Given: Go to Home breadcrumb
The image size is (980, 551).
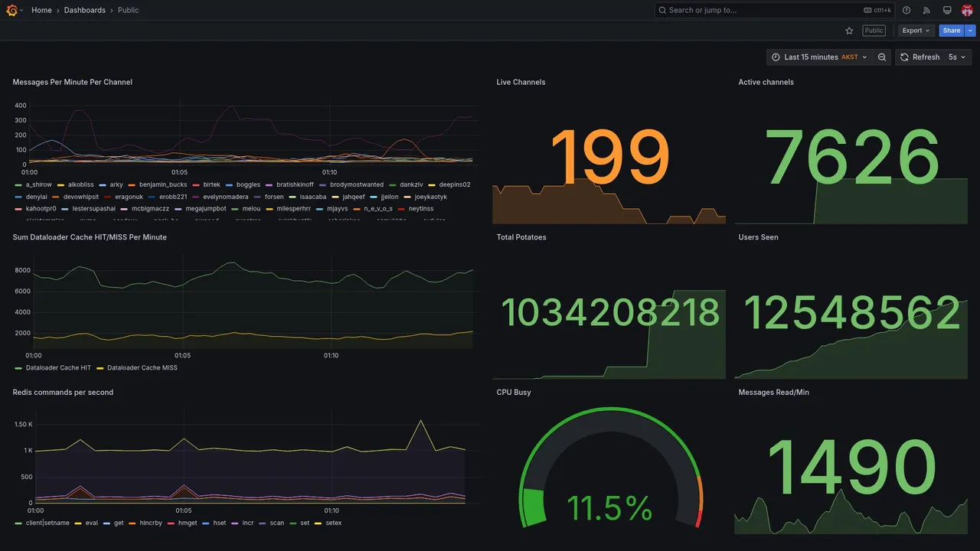Looking at the screenshot, I should click(41, 10).
